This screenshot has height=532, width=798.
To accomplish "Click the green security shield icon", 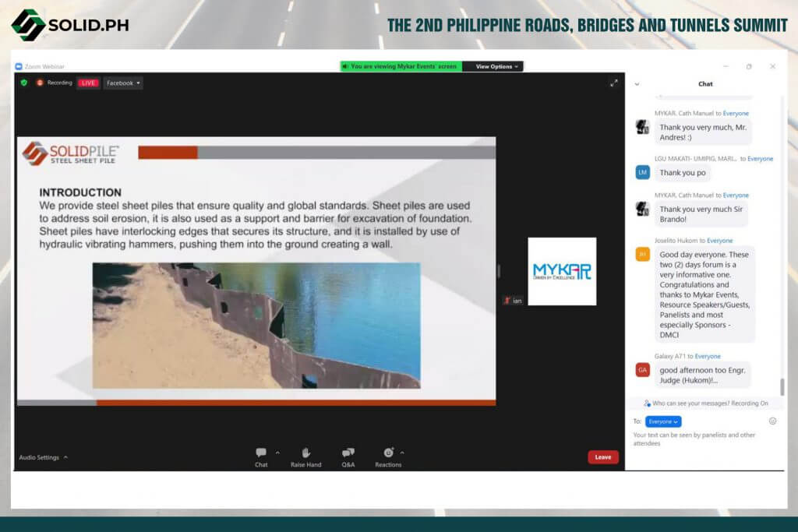I will coord(23,83).
